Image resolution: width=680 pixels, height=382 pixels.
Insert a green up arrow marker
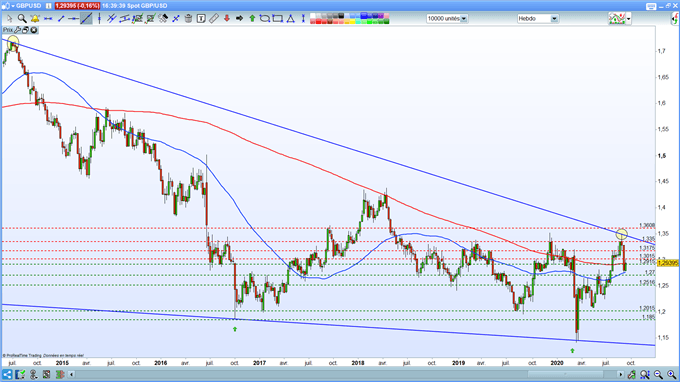tap(252, 19)
